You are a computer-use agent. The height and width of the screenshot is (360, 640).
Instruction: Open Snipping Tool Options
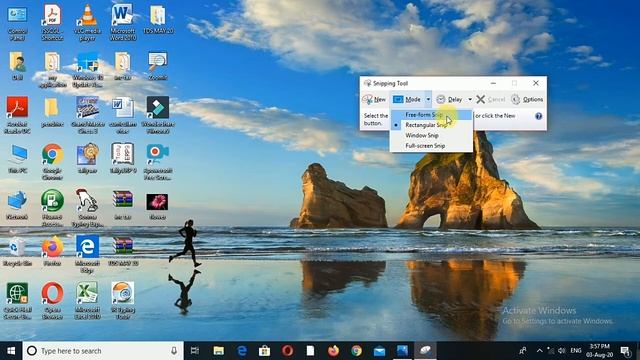tap(527, 99)
